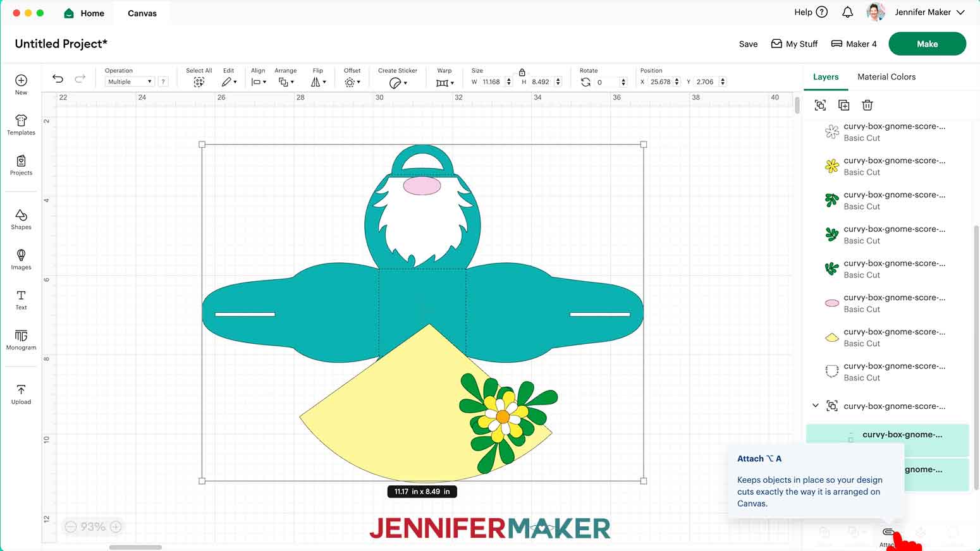Switch to the Material Colors tab
980x551 pixels.
click(886, 77)
